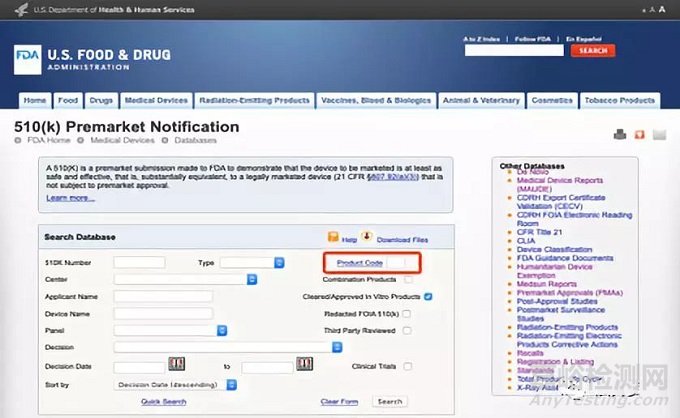Open the Decision Date start calendar icon

[176, 365]
